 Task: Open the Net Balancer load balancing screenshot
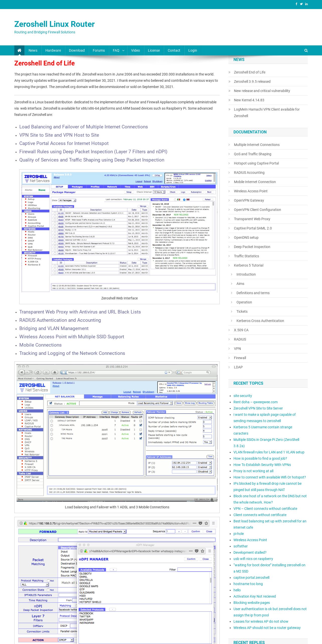click(117, 433)
